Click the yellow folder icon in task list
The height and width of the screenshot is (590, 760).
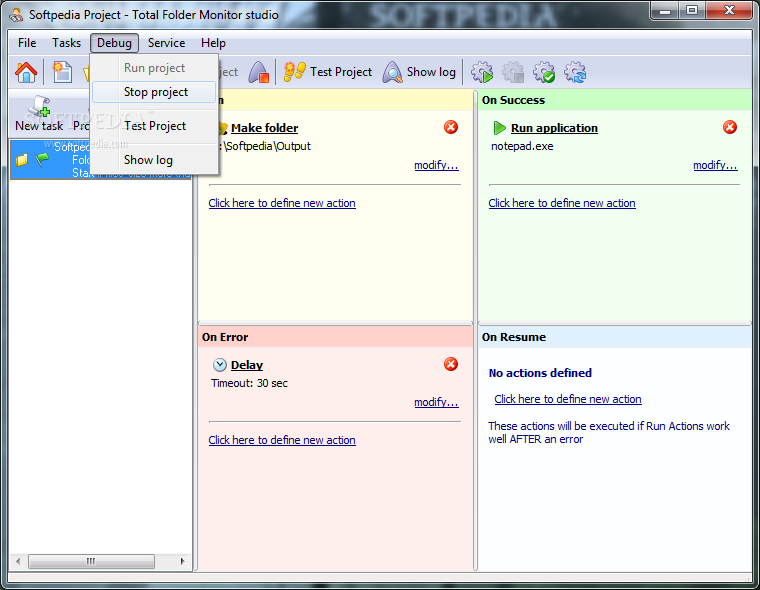tap(21, 159)
